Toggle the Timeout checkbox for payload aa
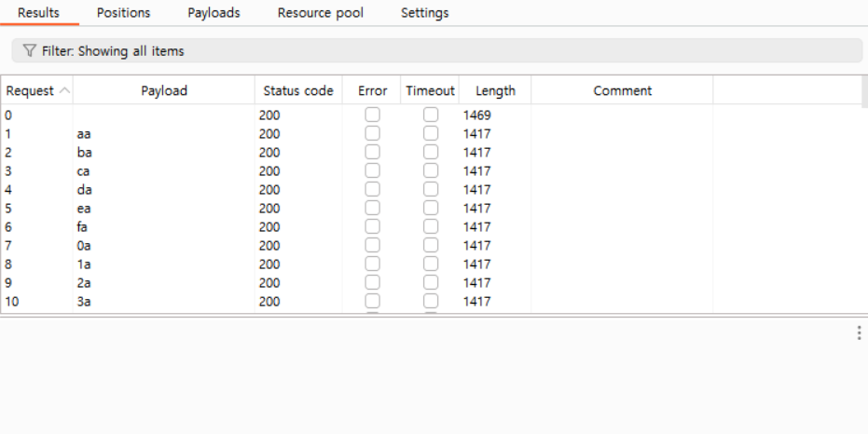 tap(431, 133)
